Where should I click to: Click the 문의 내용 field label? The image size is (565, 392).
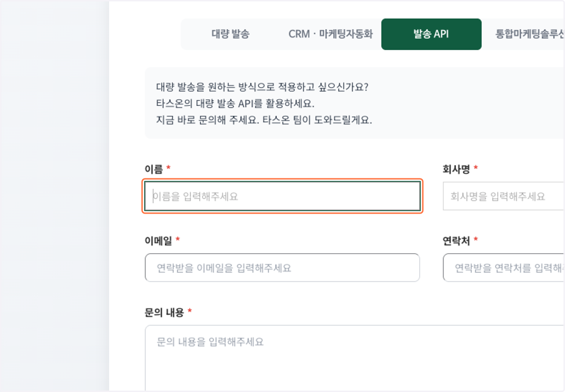[164, 312]
